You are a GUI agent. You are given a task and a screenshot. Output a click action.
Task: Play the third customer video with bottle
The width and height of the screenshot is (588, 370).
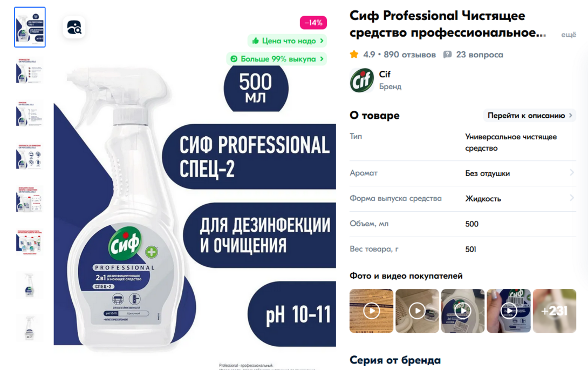click(463, 311)
